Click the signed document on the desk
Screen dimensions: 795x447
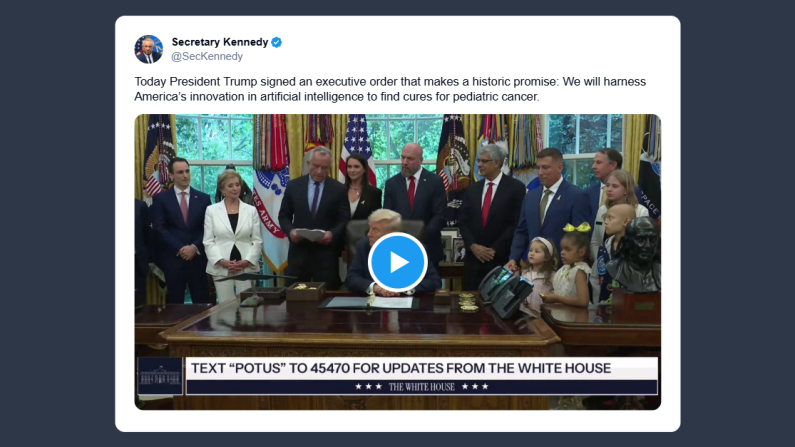pyautogui.click(x=391, y=303)
